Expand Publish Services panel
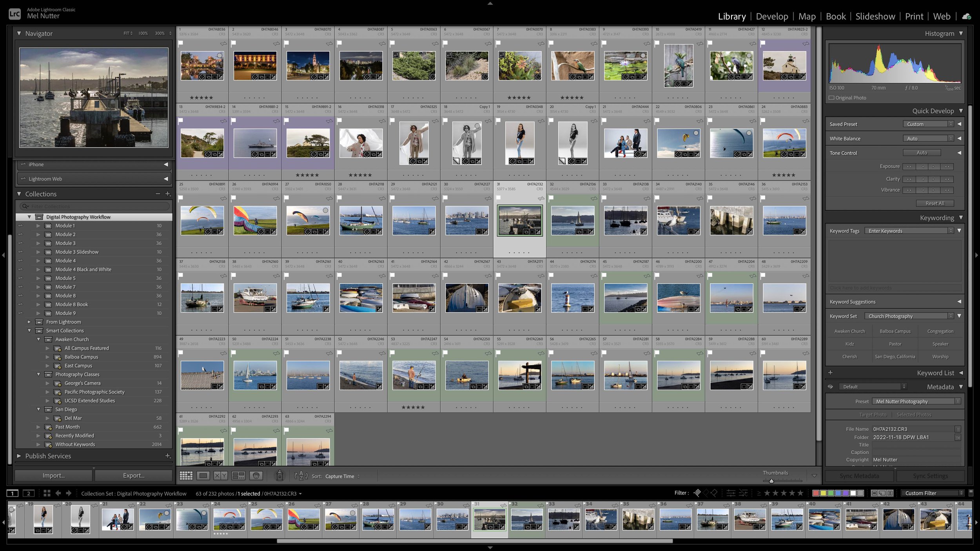 point(19,456)
